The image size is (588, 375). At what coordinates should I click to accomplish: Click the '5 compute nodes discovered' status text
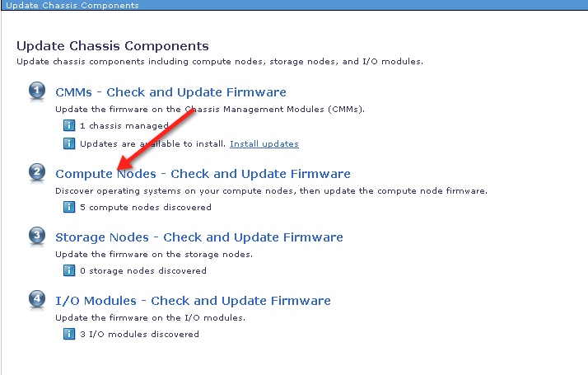click(x=146, y=207)
